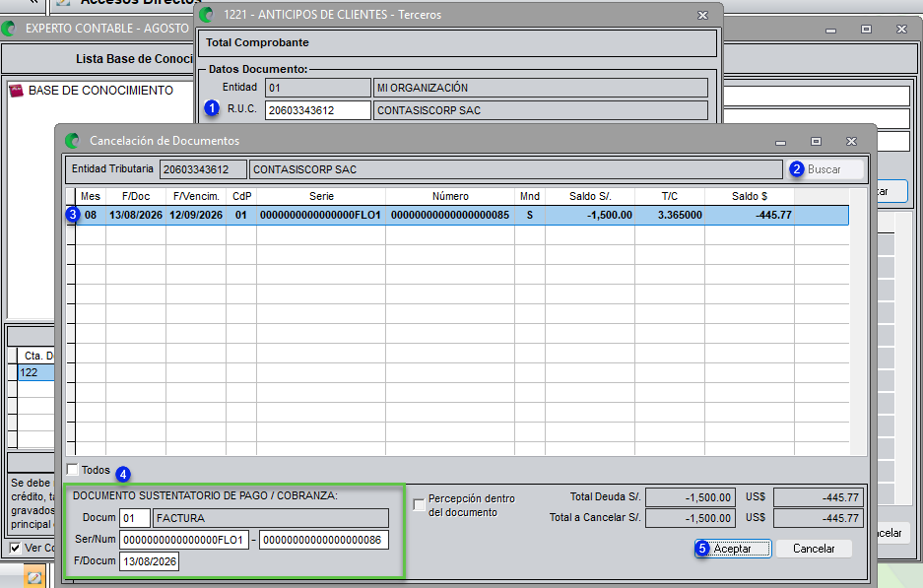Image resolution: width=923 pixels, height=588 pixels.
Task: Maximize the Cancelación de Documentos window
Action: point(816,141)
